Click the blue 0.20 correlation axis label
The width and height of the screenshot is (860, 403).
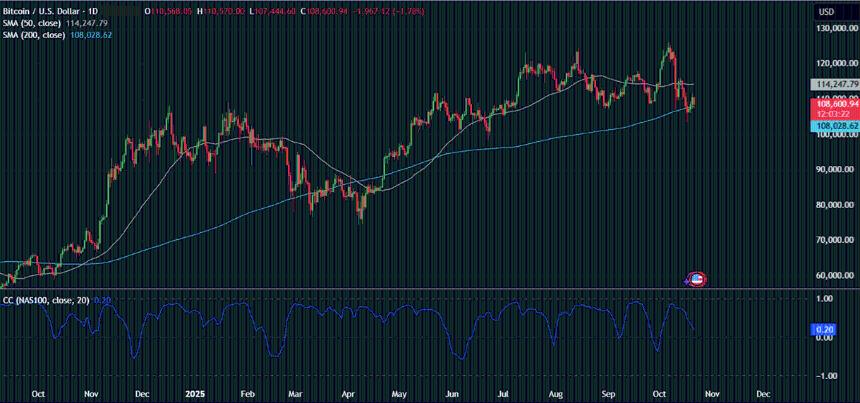coord(827,327)
